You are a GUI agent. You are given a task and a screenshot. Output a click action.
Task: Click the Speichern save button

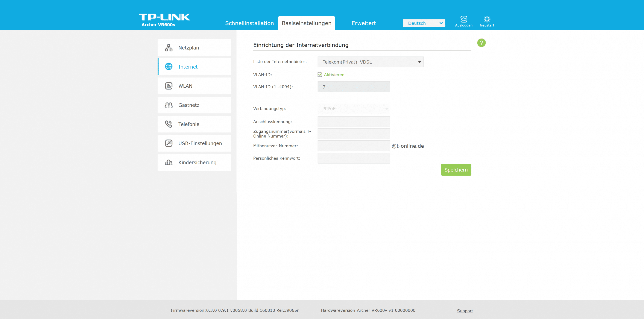click(456, 170)
